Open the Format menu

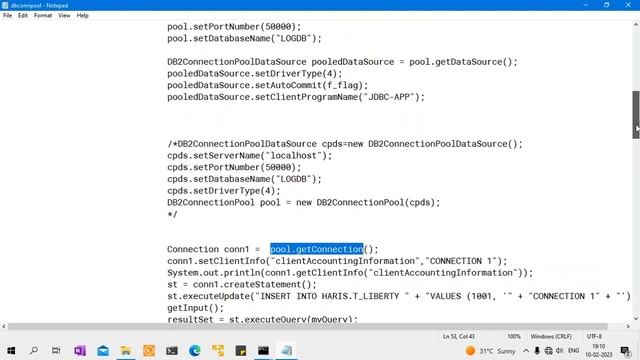coord(43,16)
